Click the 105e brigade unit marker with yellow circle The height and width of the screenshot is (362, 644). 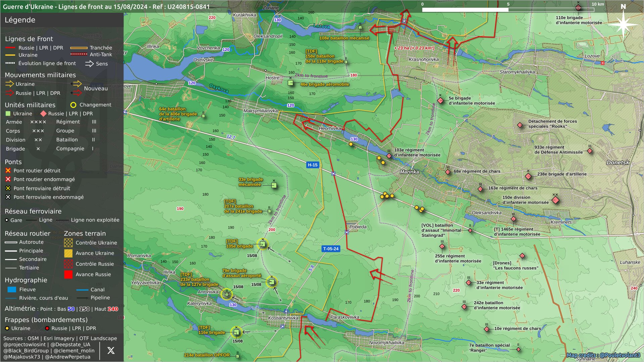[263, 244]
